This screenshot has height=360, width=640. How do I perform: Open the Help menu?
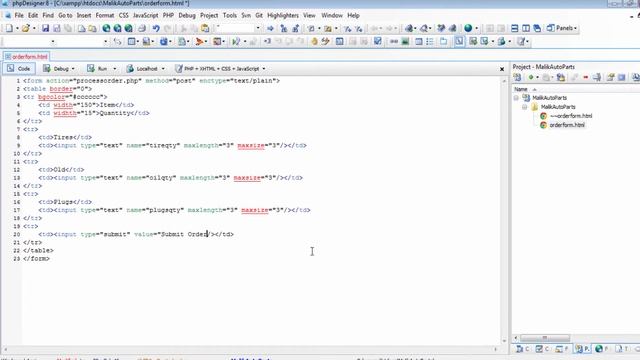[x=353, y=16]
